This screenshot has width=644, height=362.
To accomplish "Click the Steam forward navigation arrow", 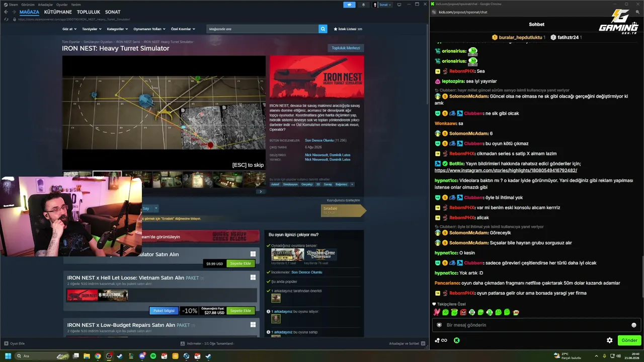I will (x=14, y=12).
